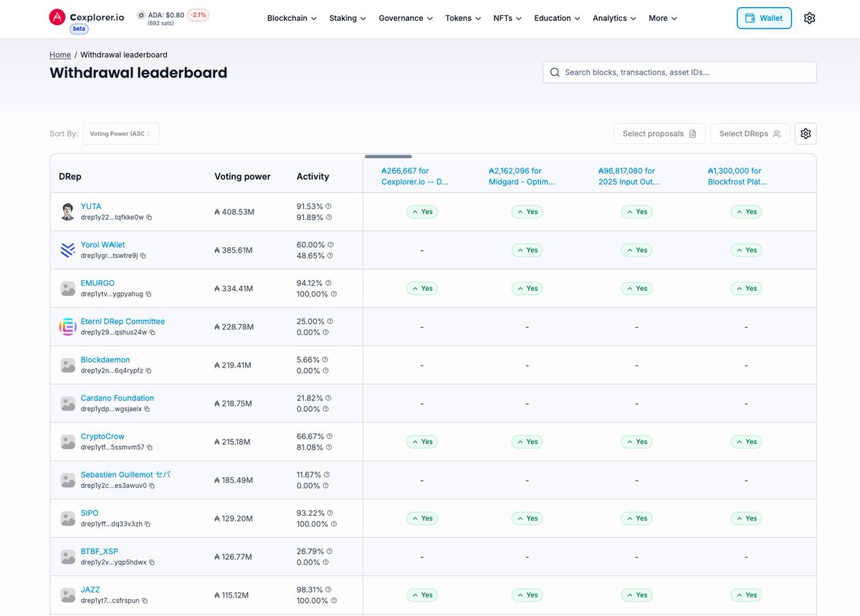The height and width of the screenshot is (616, 860).
Task: Click the Cexplorer.io logo
Action: pyautogui.click(x=87, y=16)
